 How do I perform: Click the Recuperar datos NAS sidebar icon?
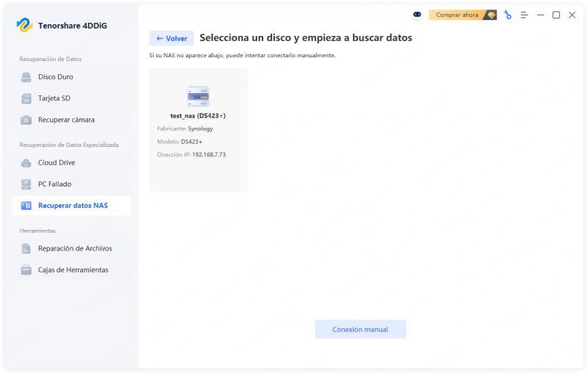[26, 206]
